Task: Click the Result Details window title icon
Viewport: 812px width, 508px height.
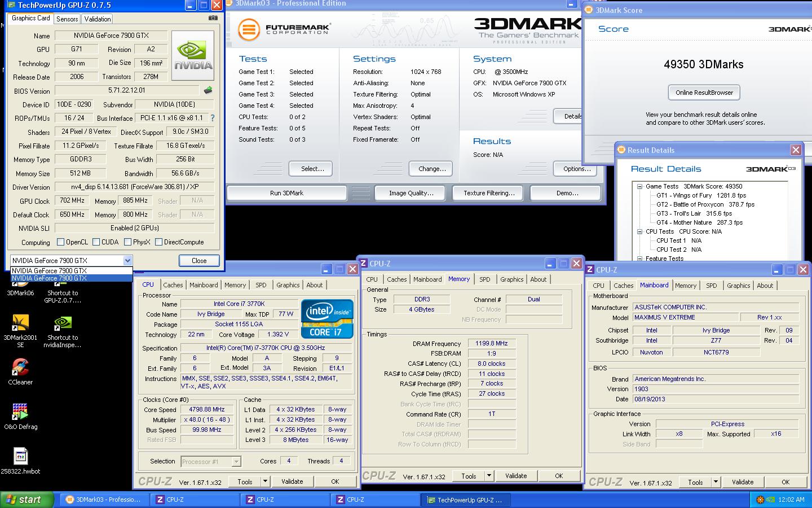Action: click(621, 150)
